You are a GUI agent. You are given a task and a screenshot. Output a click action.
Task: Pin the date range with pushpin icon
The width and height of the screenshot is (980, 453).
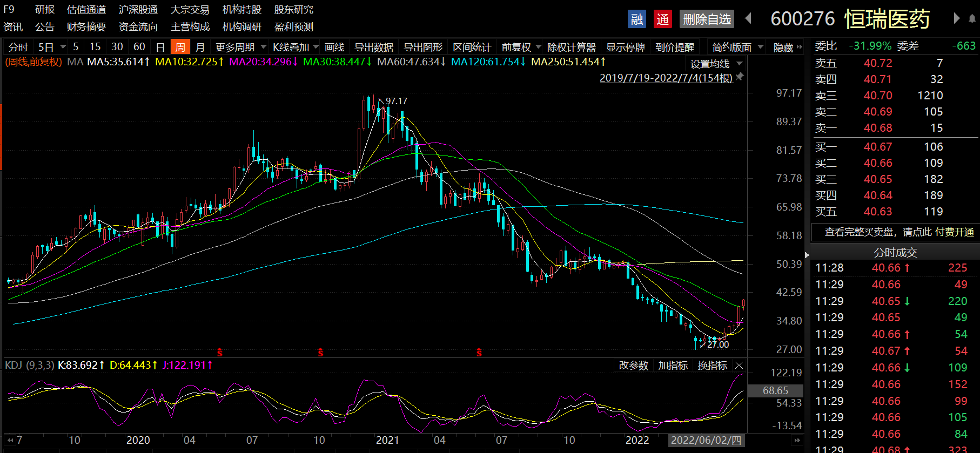pos(740,77)
